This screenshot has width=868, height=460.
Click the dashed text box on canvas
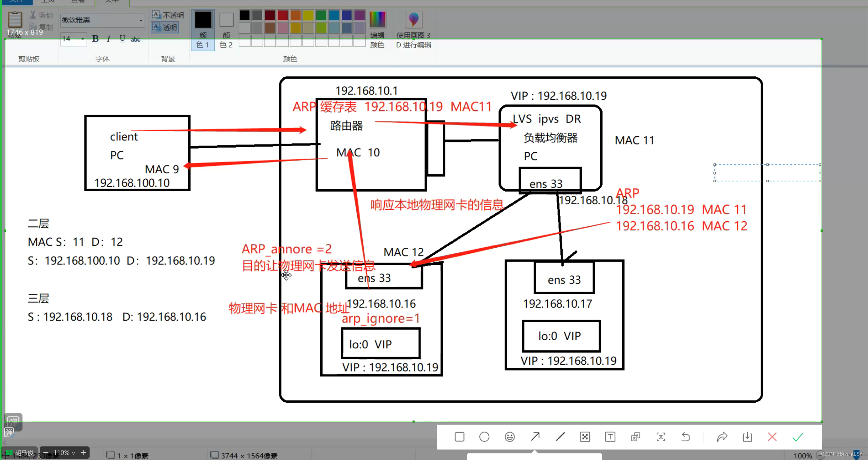coord(767,173)
